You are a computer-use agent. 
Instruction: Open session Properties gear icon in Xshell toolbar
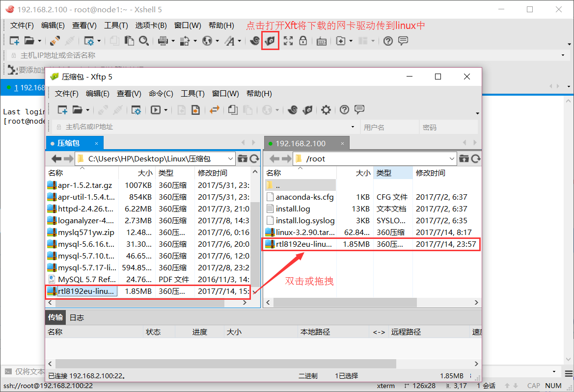88,41
